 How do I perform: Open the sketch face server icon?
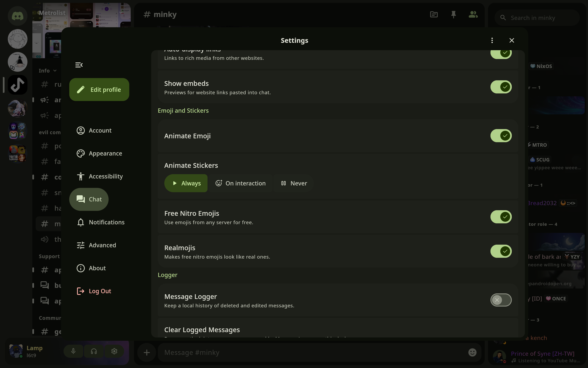point(18,39)
